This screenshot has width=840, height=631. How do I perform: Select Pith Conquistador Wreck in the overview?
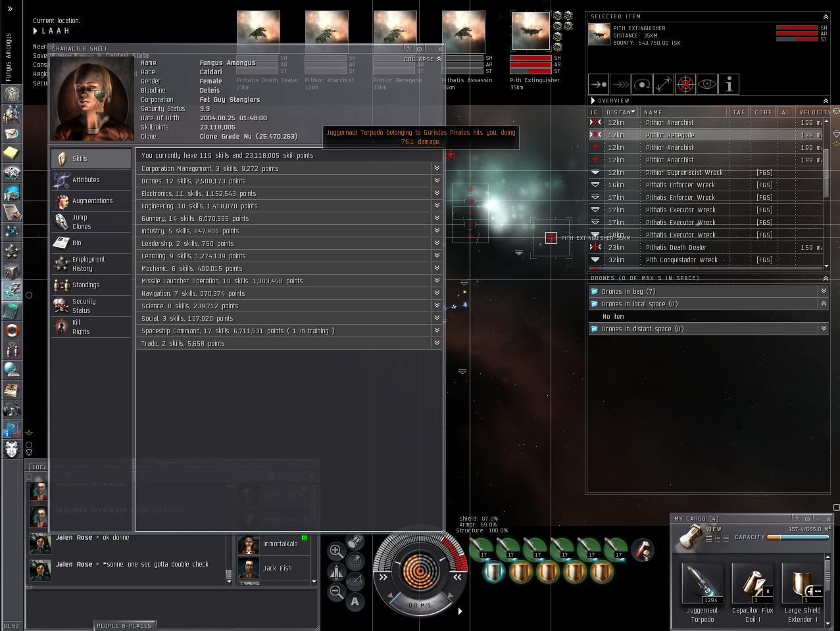[705, 260]
